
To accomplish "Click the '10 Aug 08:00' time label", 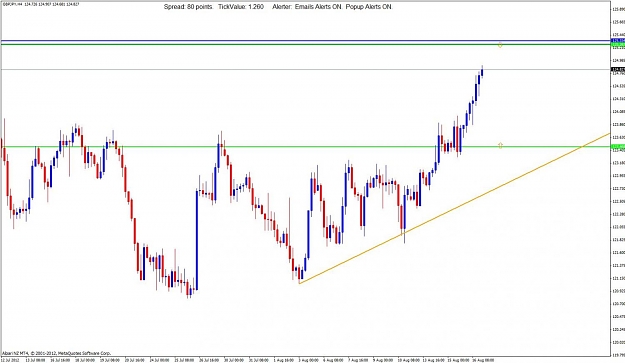I will (x=409, y=360).
